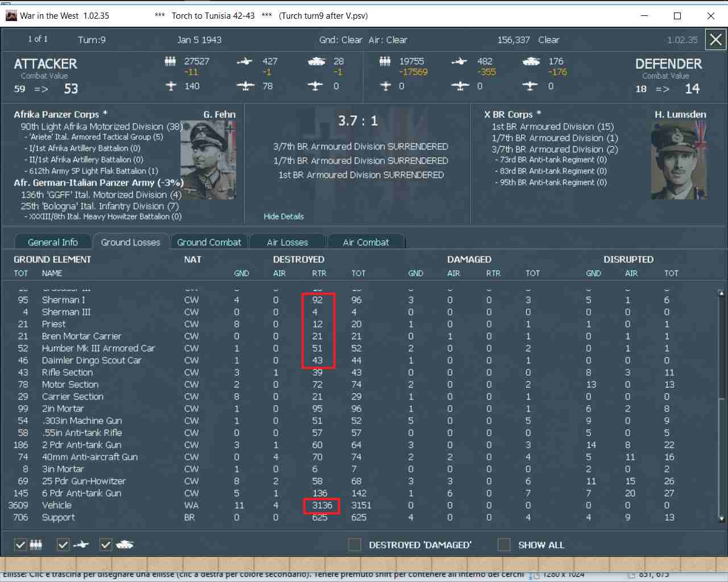Click the Vehicle row name
Viewport: 728px width, 582px height.
pos(57,505)
